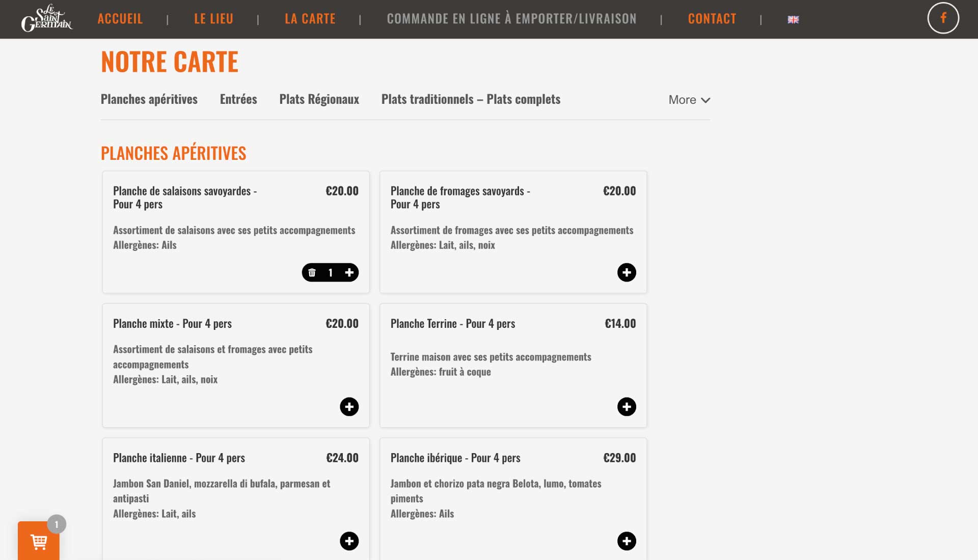Expand the More categories dropdown
The image size is (978, 560).
tap(689, 100)
